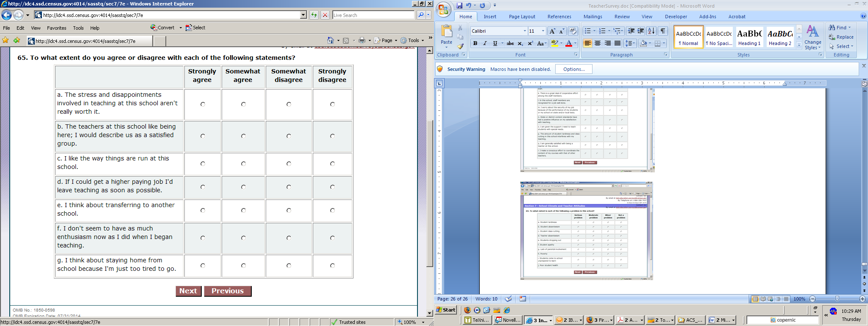Click the Format Painter brush icon in Word
The image size is (868, 326).
[460, 46]
